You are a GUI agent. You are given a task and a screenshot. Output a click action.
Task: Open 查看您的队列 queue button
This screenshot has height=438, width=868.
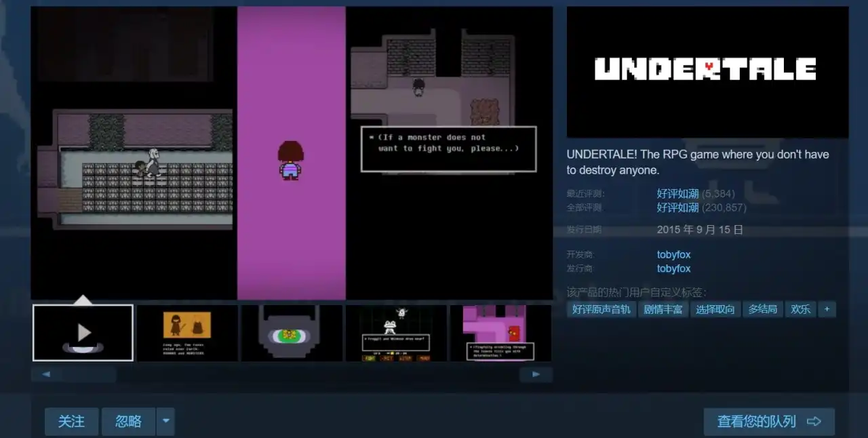769,422
